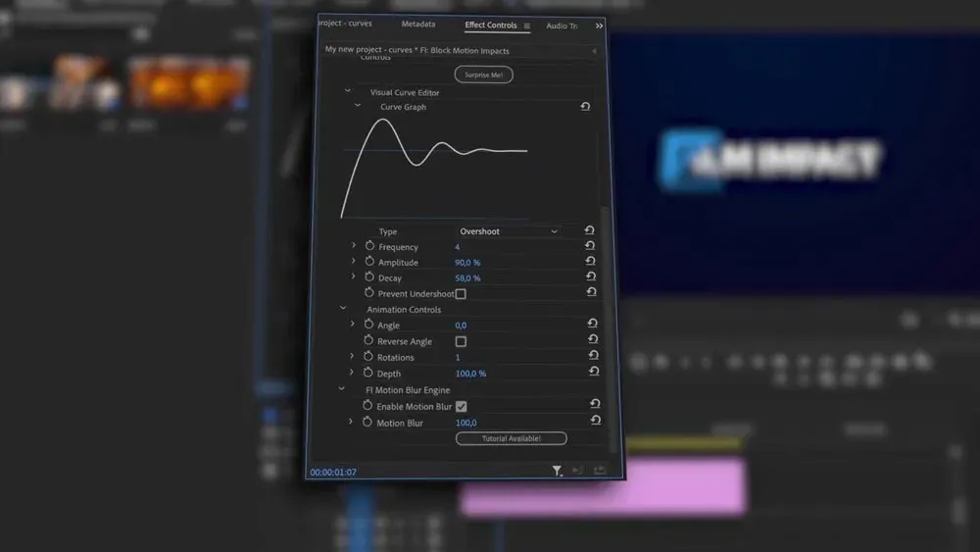This screenshot has width=980, height=552.
Task: Click the Tutorial Available! button
Action: coord(512,438)
